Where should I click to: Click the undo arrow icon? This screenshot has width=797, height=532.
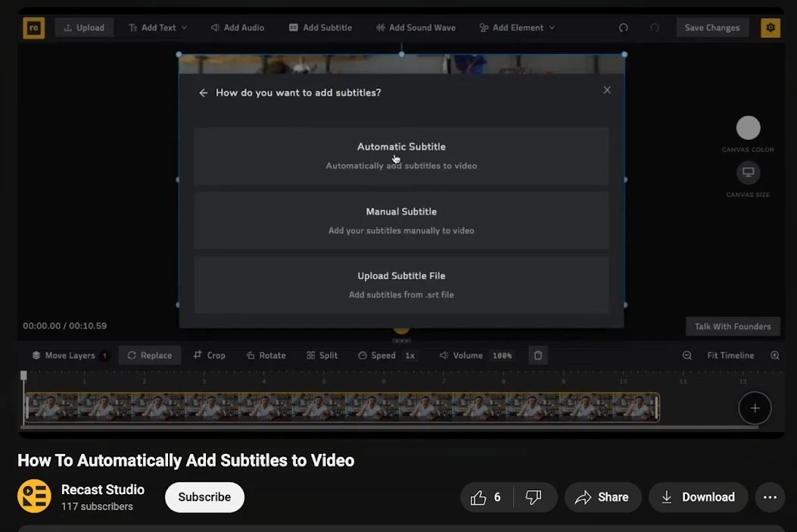[623, 28]
